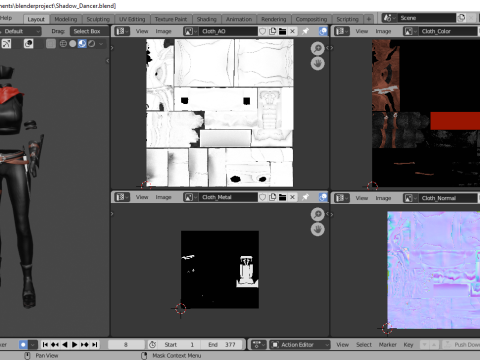Play the animation in reverse
The width and height of the screenshot is (480, 360).
coord(65,344)
